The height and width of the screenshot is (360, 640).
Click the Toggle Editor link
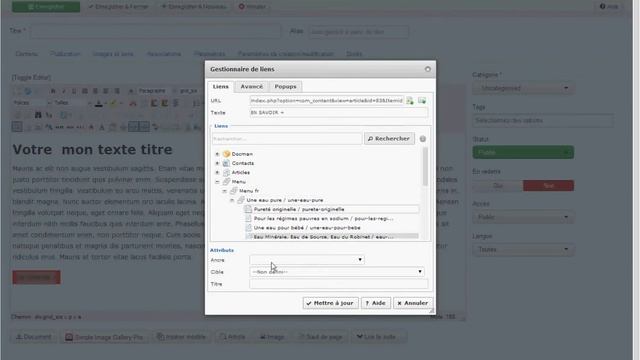coord(31,78)
